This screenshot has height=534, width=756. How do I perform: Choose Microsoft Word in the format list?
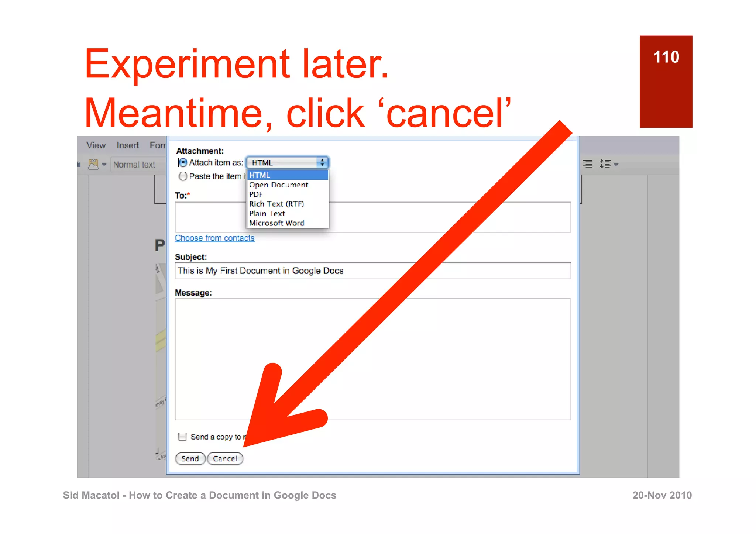[x=288, y=223]
